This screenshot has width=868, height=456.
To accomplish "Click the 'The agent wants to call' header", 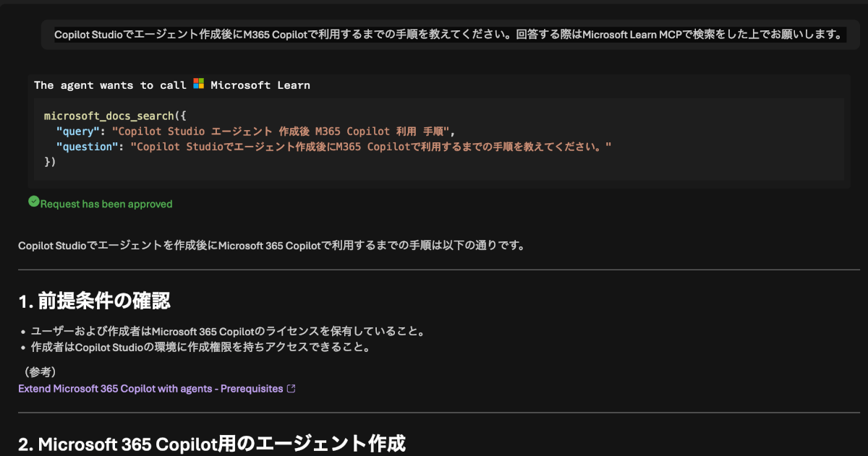I will tap(110, 85).
